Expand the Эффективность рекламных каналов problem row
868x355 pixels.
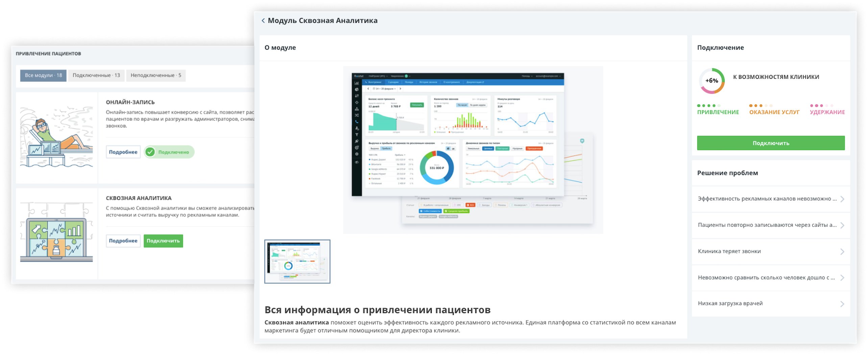pyautogui.click(x=771, y=199)
